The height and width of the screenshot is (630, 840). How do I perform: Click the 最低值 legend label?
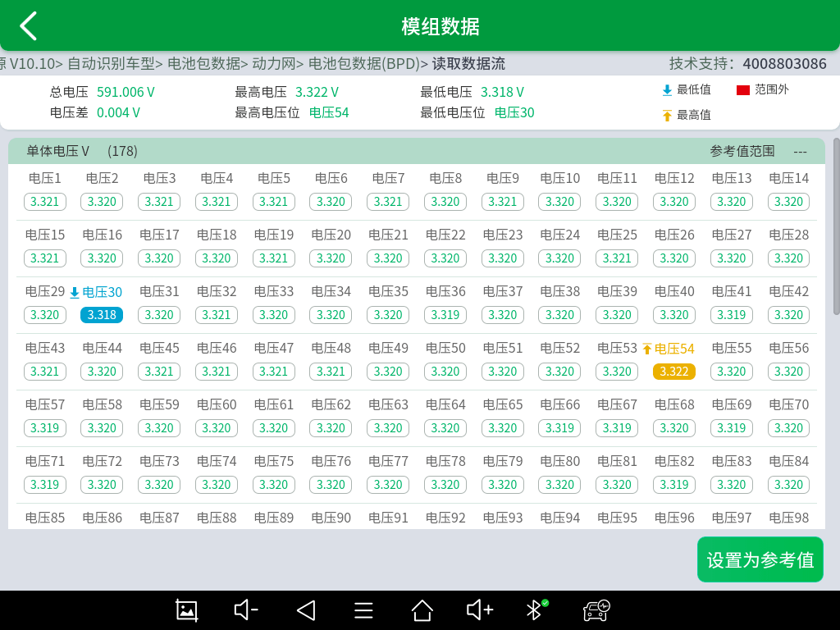(x=694, y=89)
